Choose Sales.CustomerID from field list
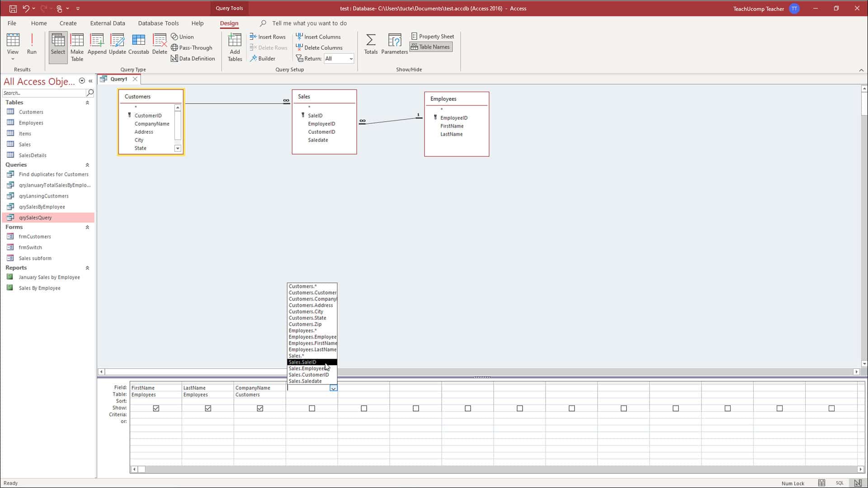 coord(312,375)
